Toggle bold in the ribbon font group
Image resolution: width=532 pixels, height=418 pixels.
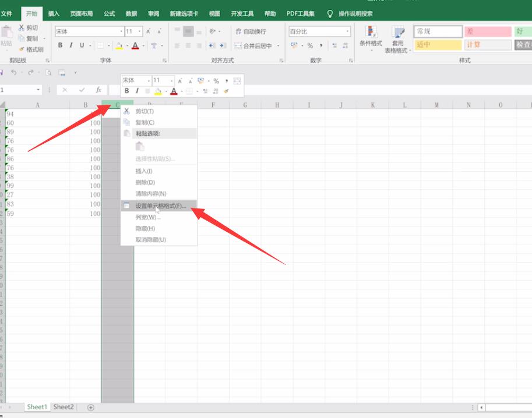(x=60, y=45)
